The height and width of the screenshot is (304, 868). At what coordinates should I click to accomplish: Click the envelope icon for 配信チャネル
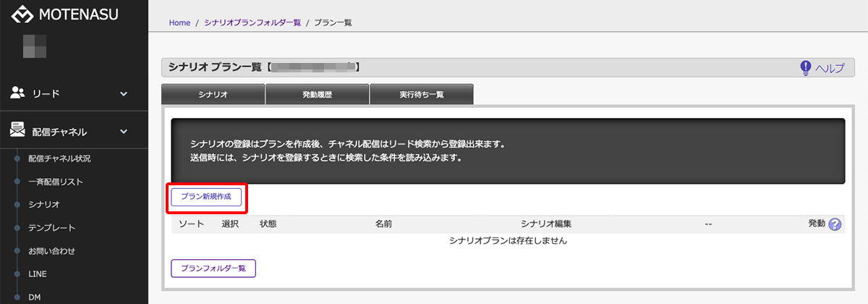[x=18, y=130]
